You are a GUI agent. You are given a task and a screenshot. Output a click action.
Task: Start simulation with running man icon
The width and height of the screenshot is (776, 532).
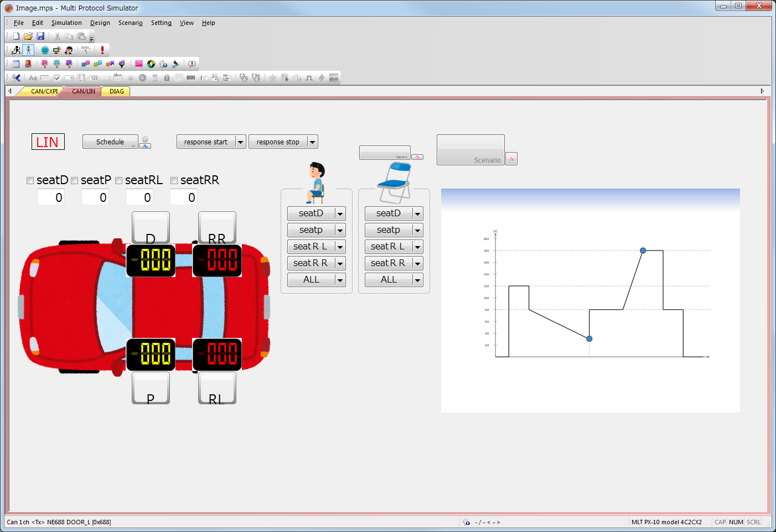click(x=16, y=50)
